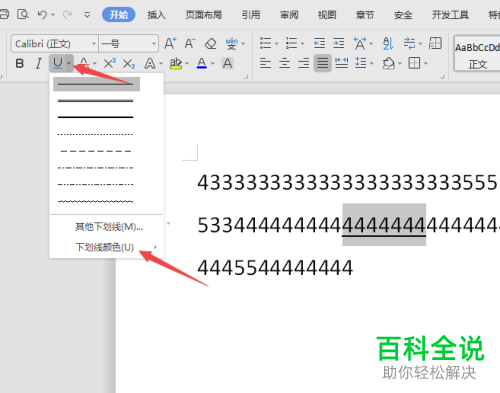Toggle subscript X₂ formatting

point(129,63)
